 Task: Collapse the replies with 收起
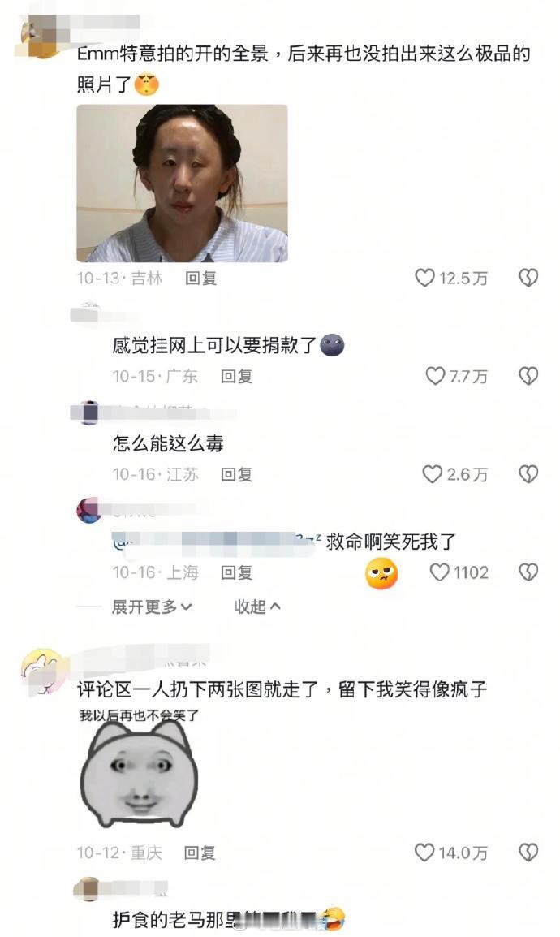(256, 607)
